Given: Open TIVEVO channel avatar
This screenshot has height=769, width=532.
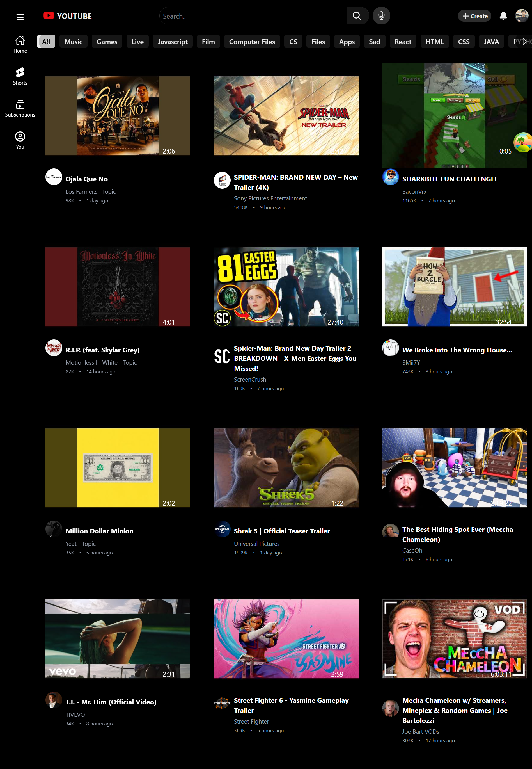Looking at the screenshot, I should click(x=54, y=700).
